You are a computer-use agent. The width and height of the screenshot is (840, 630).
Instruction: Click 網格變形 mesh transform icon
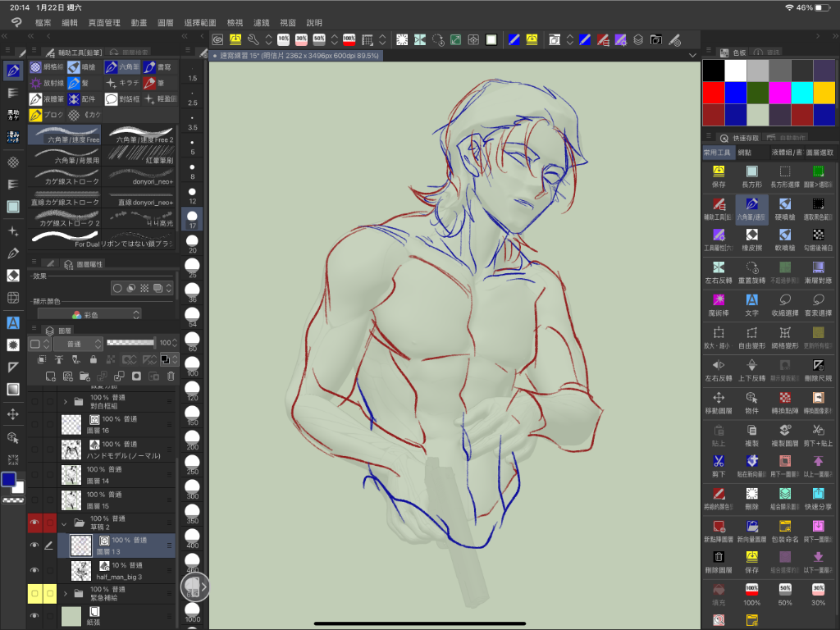click(x=785, y=337)
